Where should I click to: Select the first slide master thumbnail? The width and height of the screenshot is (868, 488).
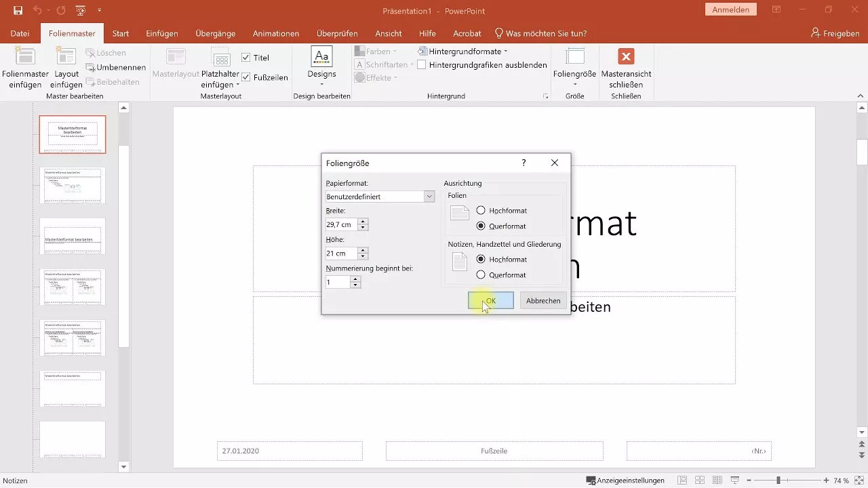[73, 134]
